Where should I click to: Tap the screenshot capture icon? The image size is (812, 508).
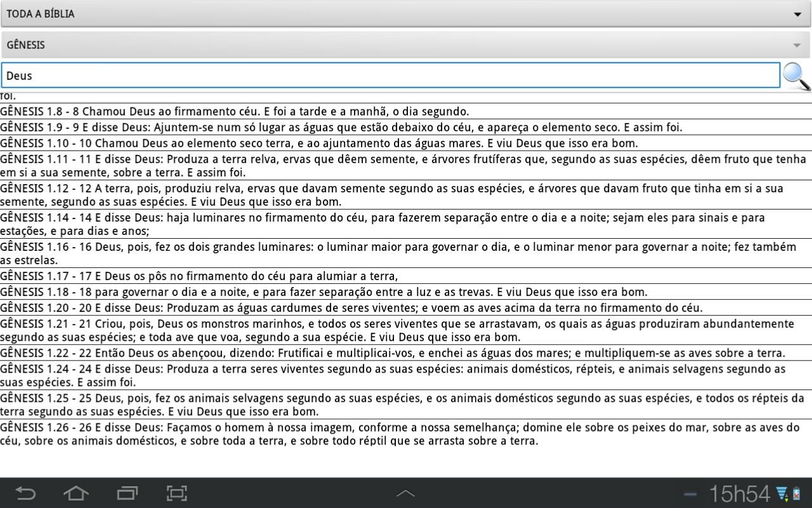tap(176, 493)
